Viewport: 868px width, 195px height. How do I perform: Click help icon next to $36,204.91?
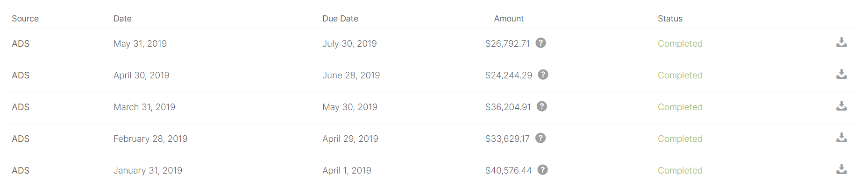click(x=542, y=106)
